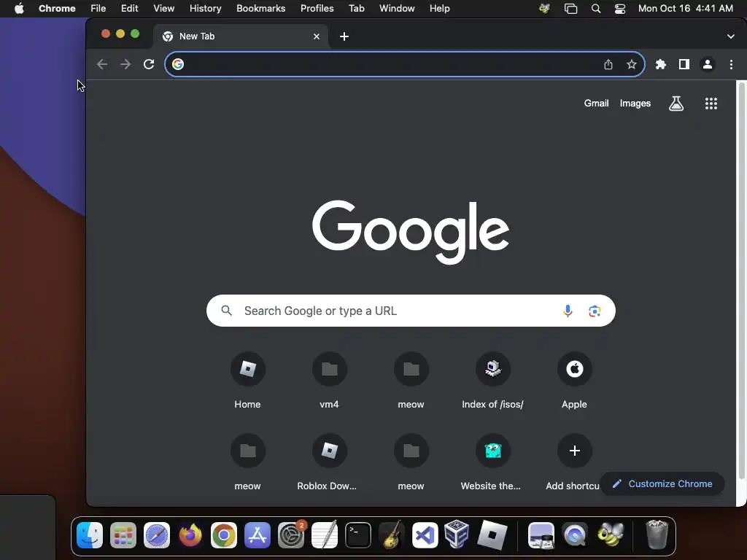This screenshot has width=747, height=560.
Task: Open the Bookmarks menu
Action: [x=260, y=9]
